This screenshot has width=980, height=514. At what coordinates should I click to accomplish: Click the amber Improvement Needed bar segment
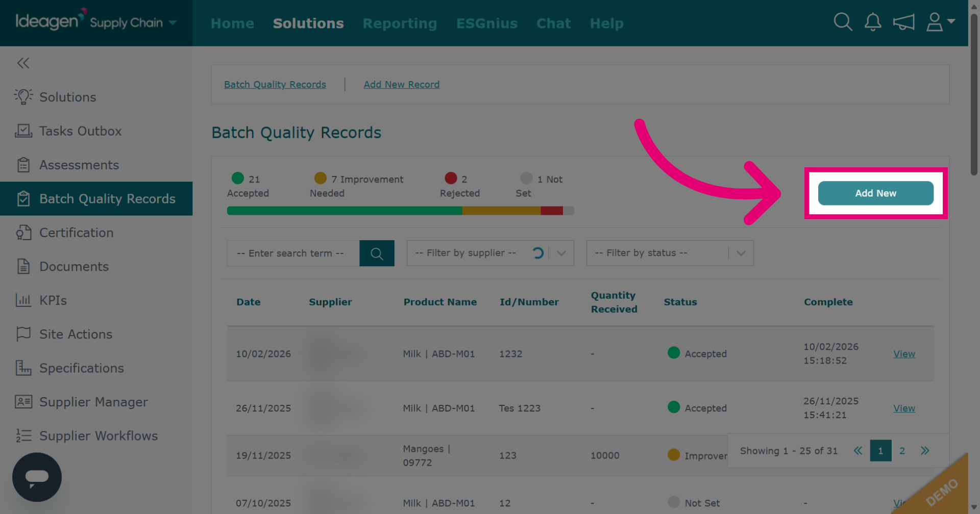(x=501, y=211)
